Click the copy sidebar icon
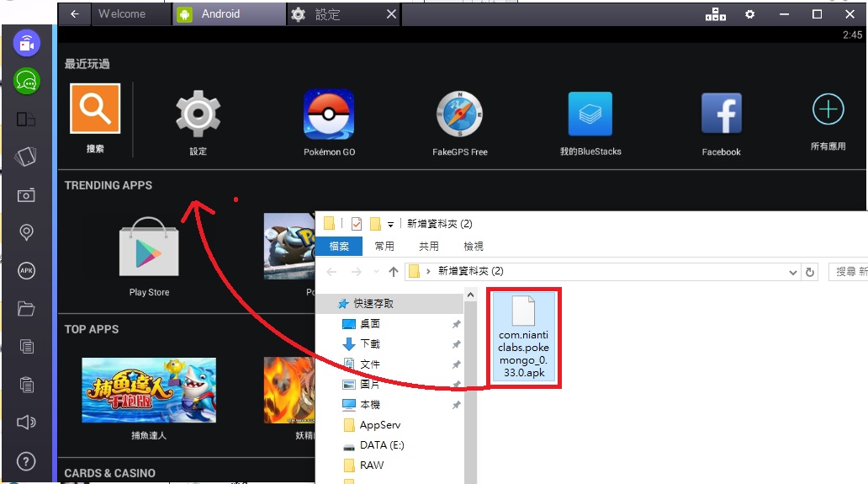868x484 pixels. 27,347
